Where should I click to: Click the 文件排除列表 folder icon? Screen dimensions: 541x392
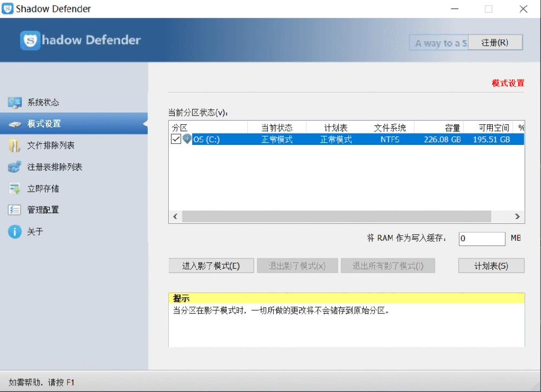(x=15, y=145)
